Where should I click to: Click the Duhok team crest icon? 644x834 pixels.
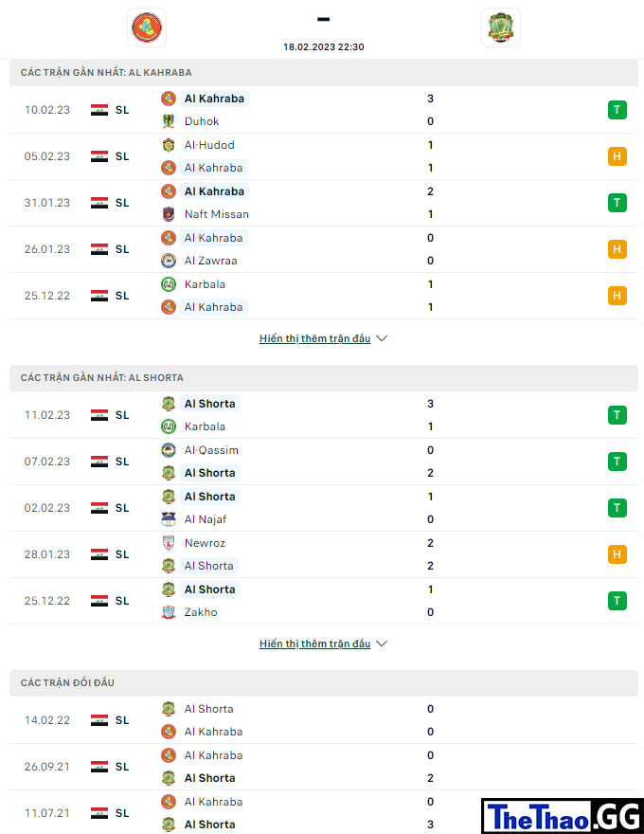pyautogui.click(x=169, y=121)
